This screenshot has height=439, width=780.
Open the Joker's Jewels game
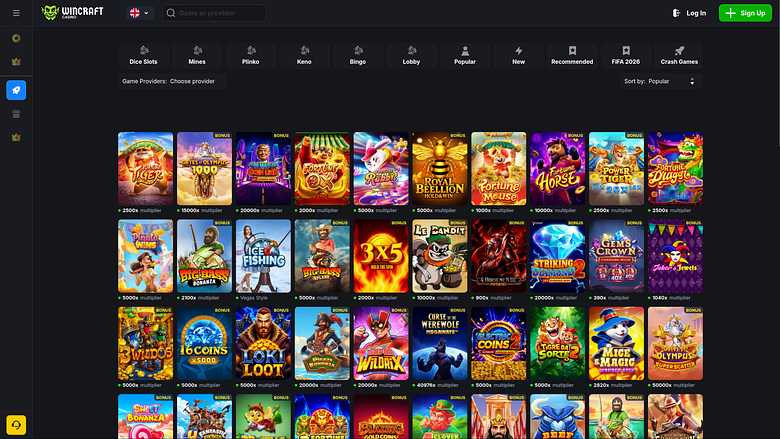[676, 256]
